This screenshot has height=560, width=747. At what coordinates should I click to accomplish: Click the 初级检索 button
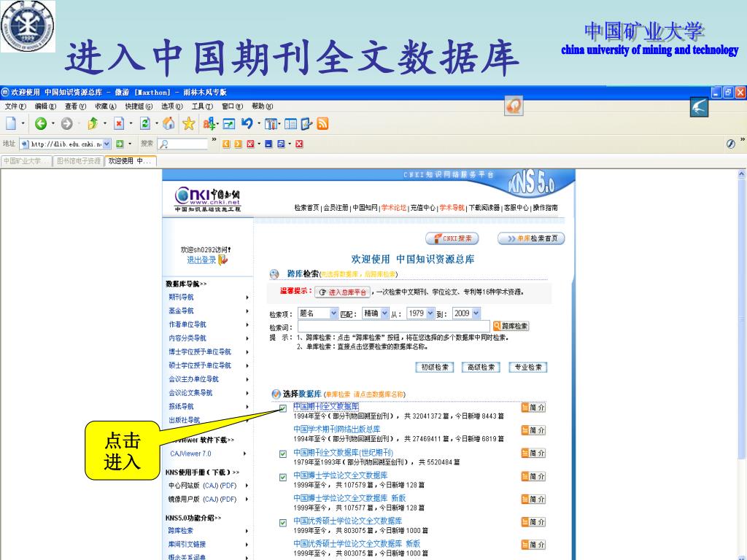pos(435,367)
